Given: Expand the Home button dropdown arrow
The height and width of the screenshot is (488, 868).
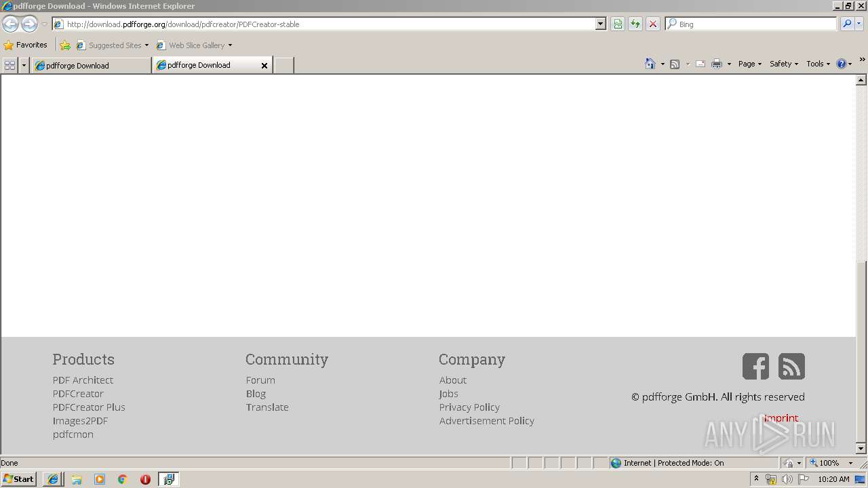Looking at the screenshot, I should (x=662, y=64).
